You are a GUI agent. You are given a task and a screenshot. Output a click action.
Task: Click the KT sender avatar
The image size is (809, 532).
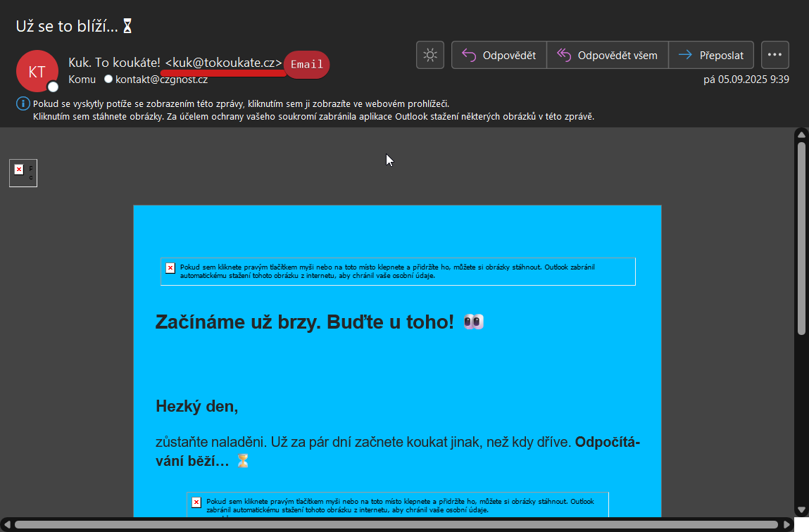click(x=37, y=70)
